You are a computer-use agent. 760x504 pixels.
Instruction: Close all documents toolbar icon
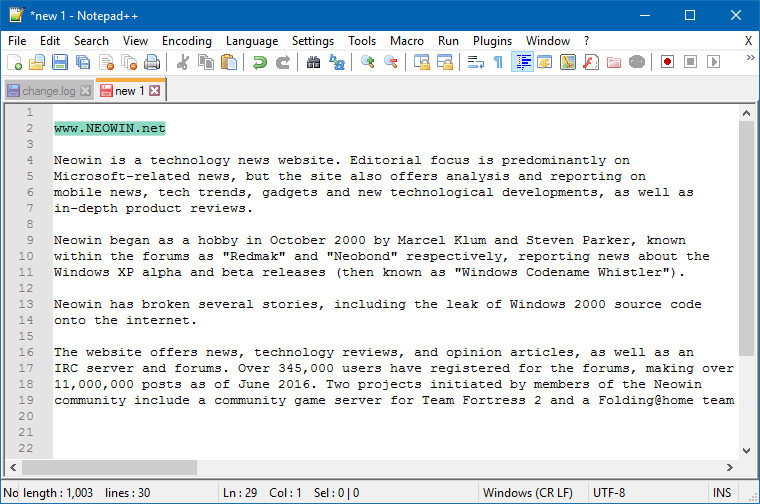click(x=129, y=62)
